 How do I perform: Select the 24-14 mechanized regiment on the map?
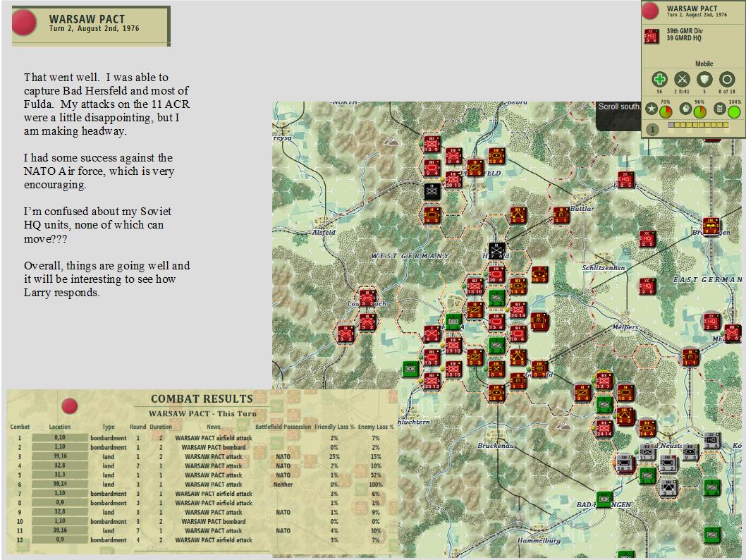(604, 428)
